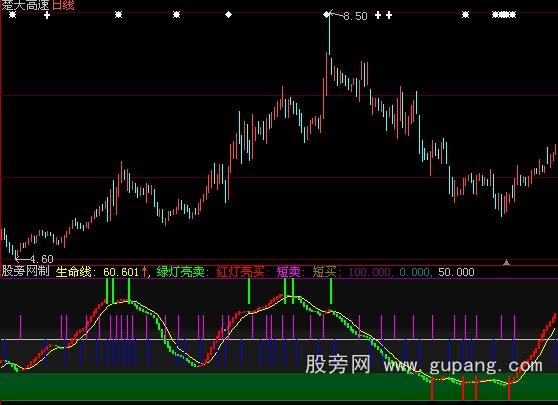Image resolution: width=558 pixels, height=405 pixels.
Task: Click the 0.000 indicator value
Action: [415, 272]
